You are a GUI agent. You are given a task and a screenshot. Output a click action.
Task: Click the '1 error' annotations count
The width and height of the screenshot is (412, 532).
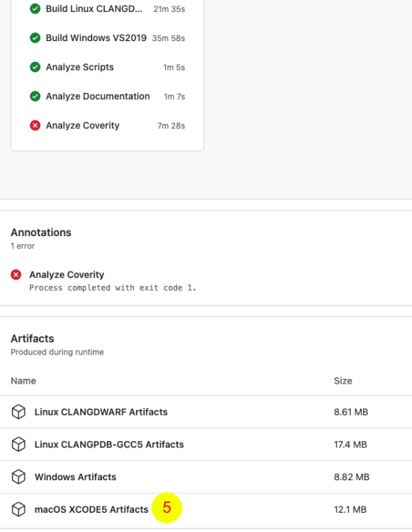coord(23,246)
